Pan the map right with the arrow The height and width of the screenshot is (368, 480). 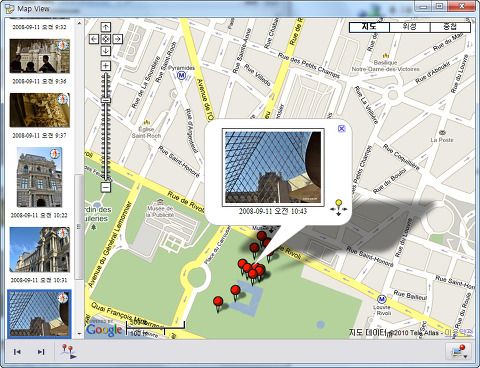point(117,39)
